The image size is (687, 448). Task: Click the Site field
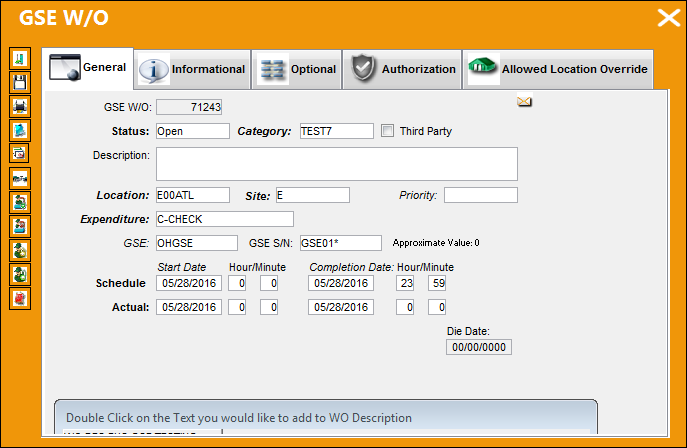click(313, 195)
